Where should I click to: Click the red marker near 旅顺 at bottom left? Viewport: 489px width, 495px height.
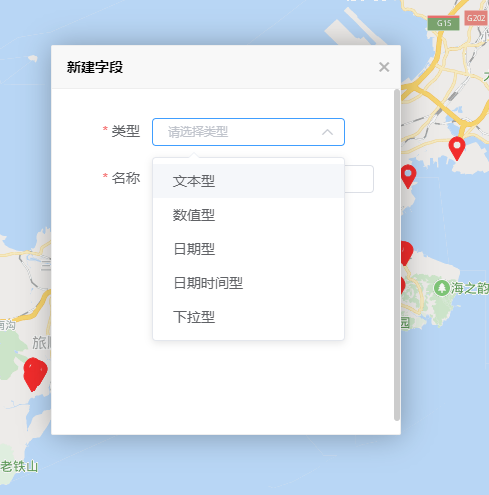[x=35, y=374]
